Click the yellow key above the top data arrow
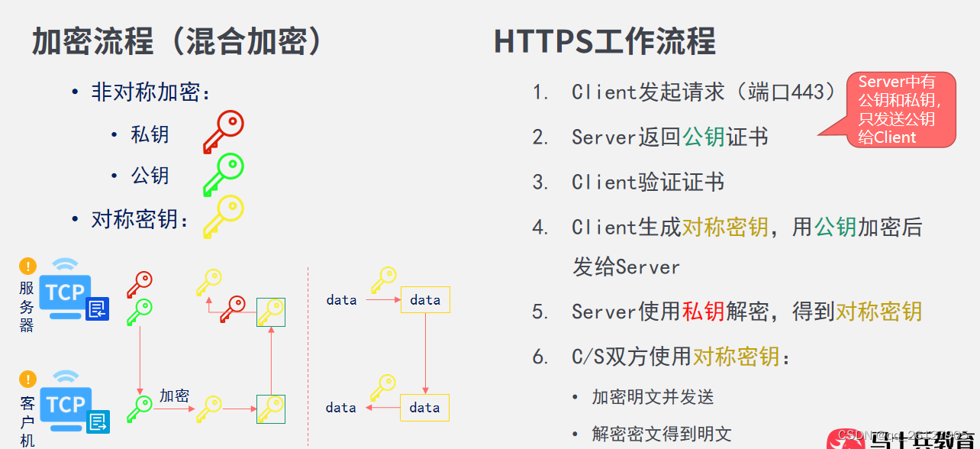This screenshot has width=980, height=449. click(x=384, y=280)
